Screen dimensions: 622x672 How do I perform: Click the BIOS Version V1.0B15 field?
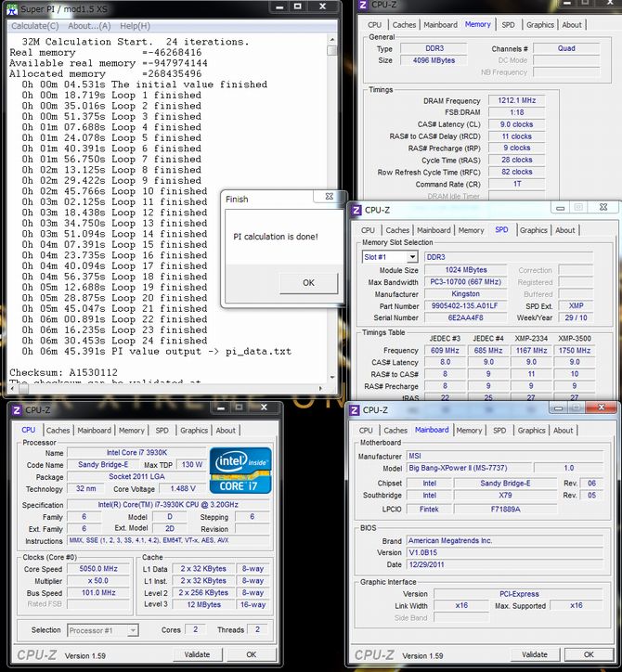[x=504, y=552]
